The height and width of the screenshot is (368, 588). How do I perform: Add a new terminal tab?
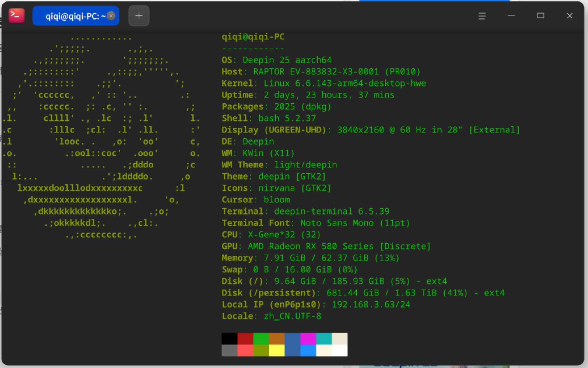[139, 16]
